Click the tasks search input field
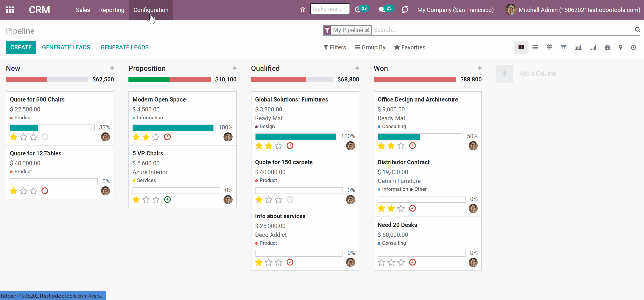Viewport: 644px width, 300px height. click(x=330, y=9)
